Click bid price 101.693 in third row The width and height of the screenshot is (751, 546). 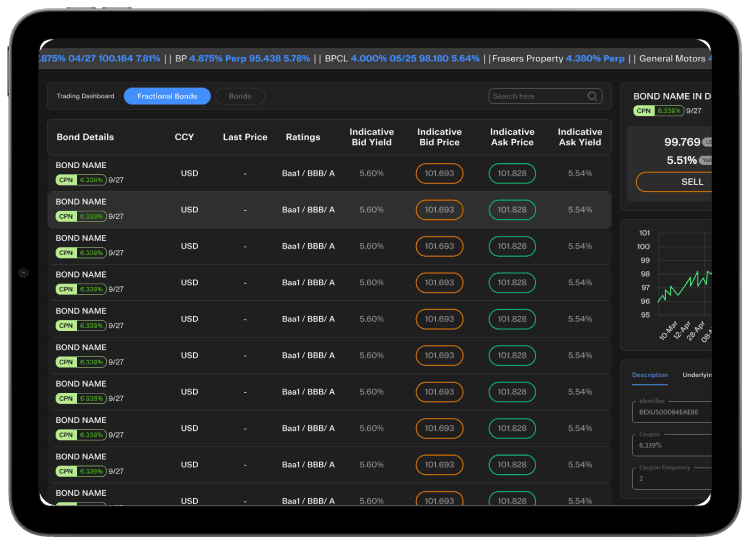click(x=439, y=246)
